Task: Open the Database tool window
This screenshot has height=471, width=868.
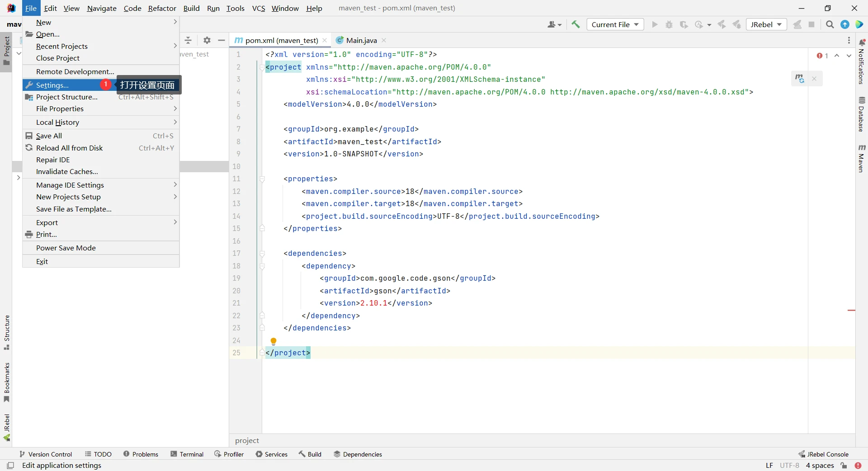Action: point(863,114)
